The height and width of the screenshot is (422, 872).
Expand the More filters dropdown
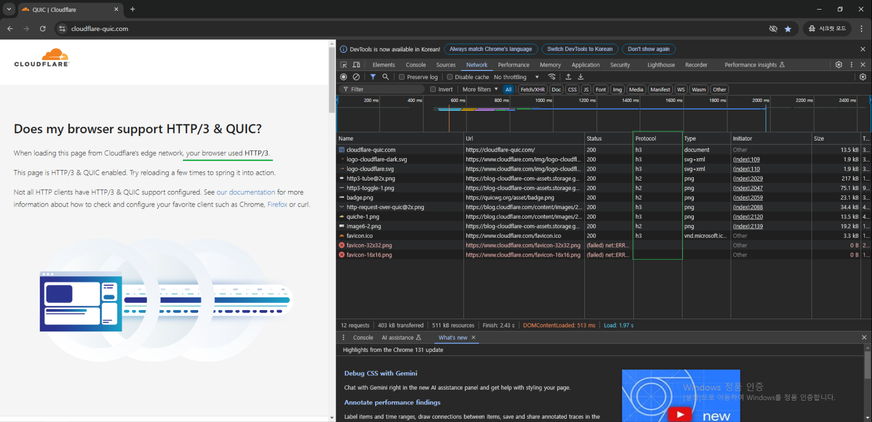point(480,89)
